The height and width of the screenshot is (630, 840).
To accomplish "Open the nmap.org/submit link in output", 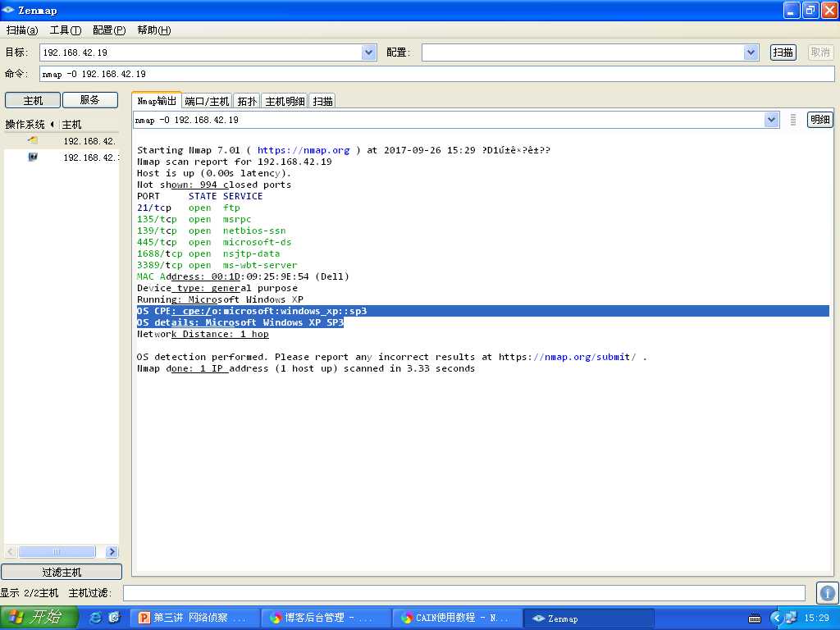I will [568, 358].
